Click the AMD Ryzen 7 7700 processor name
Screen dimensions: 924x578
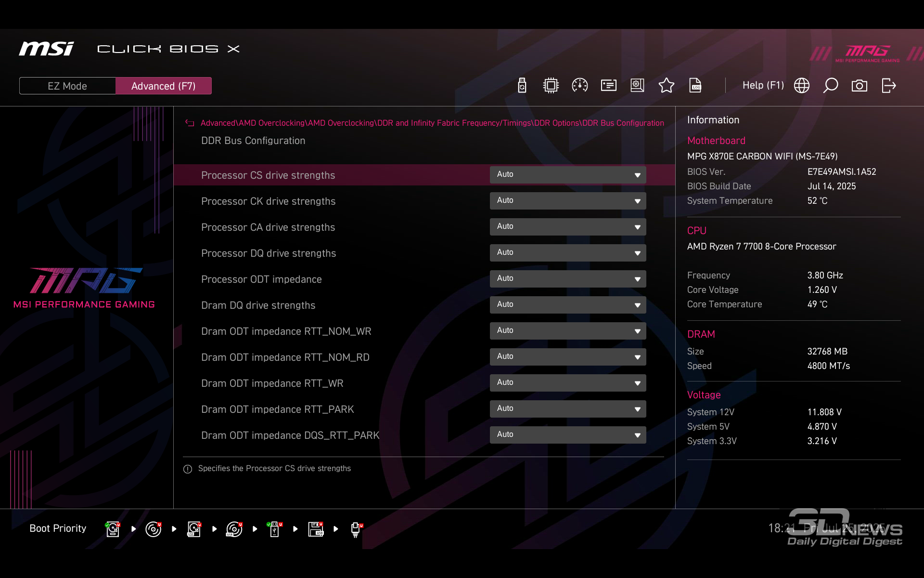point(761,247)
